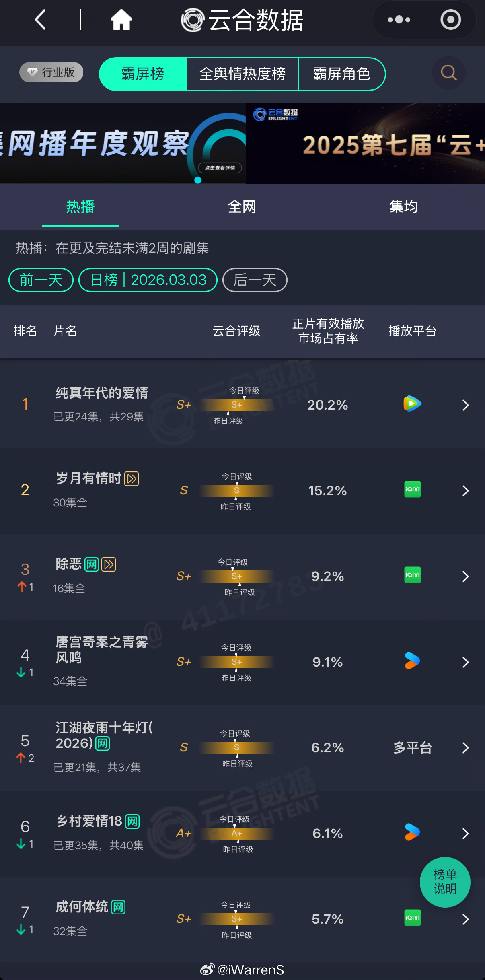
Task: Open detail chevron for 乡村爱情18
Action: coord(465,834)
